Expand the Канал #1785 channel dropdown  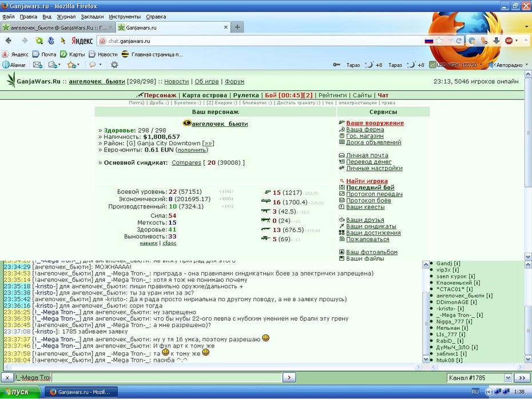tap(508, 378)
